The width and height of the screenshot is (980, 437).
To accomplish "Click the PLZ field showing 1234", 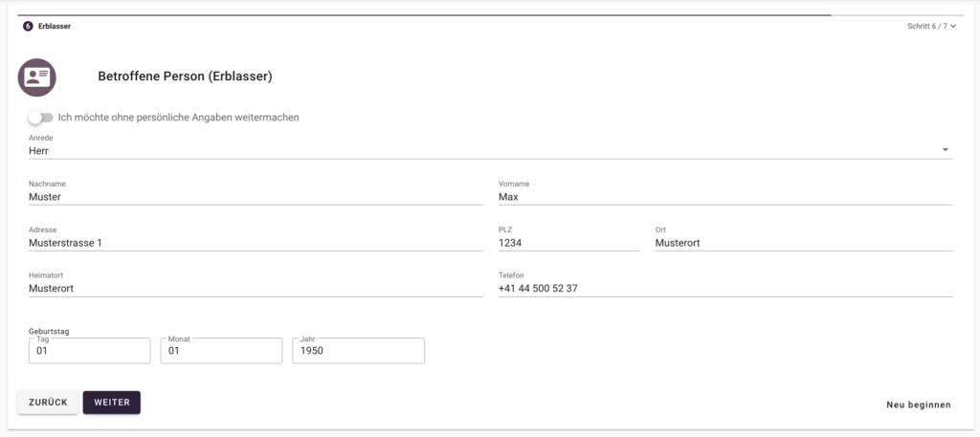I will 568,243.
